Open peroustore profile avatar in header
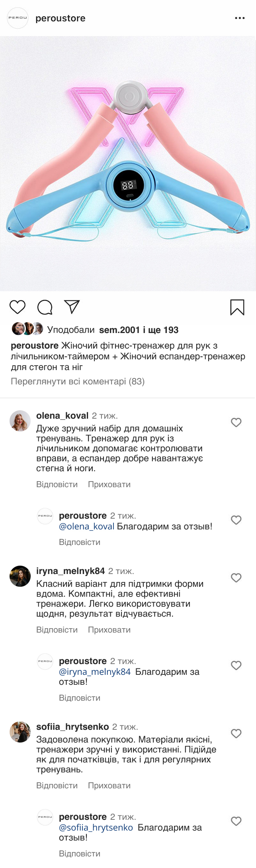 (18, 18)
